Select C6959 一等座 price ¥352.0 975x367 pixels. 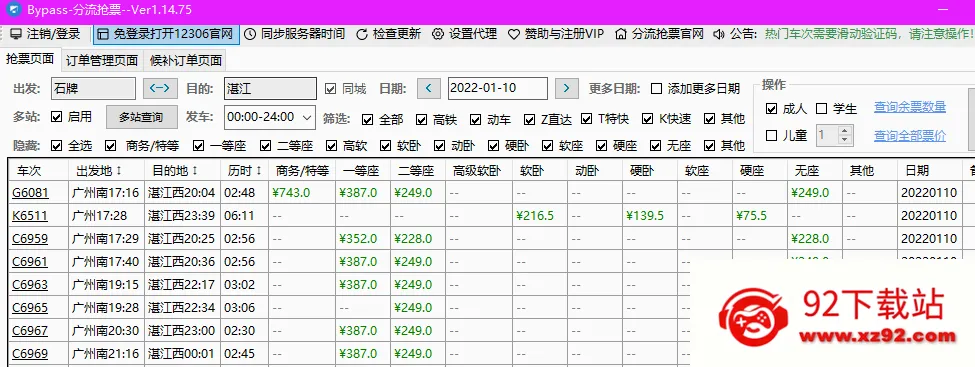point(358,239)
